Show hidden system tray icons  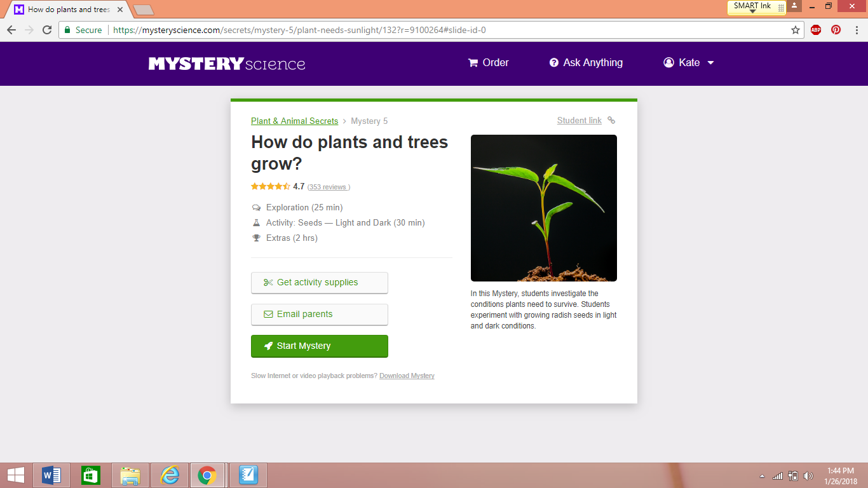(763, 476)
